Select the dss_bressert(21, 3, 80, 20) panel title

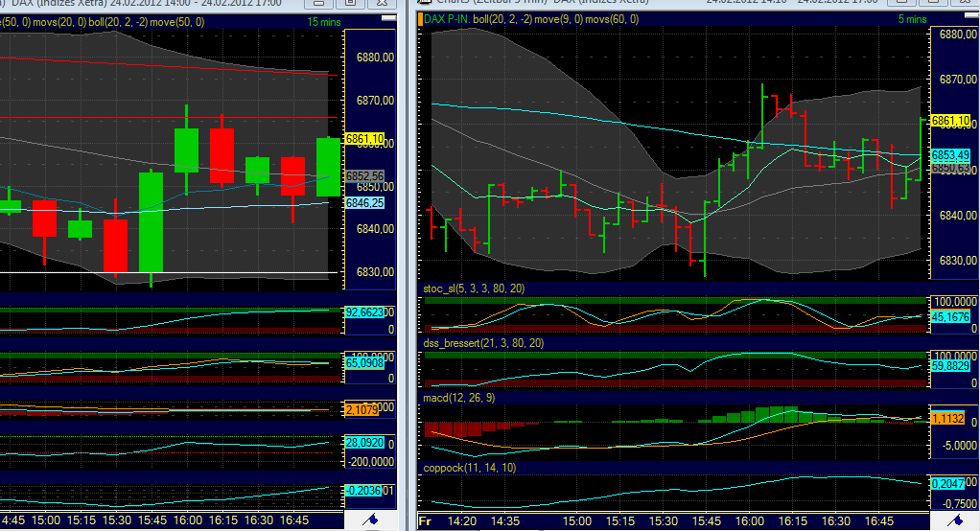483,343
